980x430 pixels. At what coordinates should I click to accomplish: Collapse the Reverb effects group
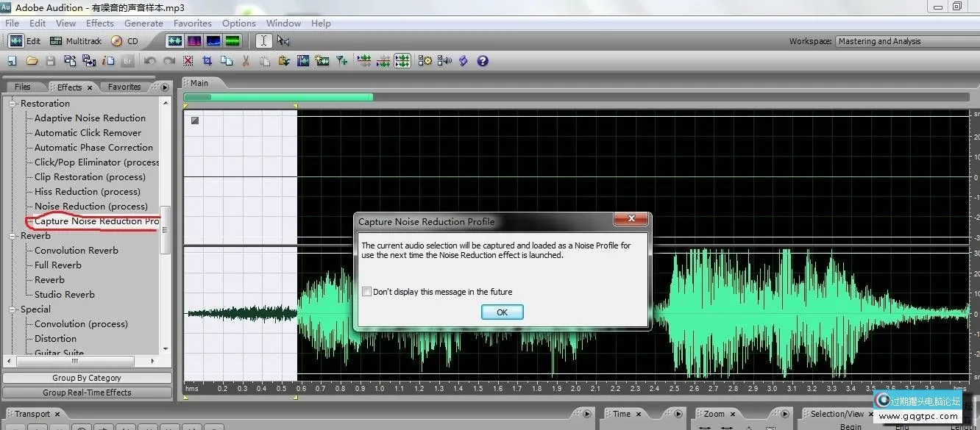point(13,236)
